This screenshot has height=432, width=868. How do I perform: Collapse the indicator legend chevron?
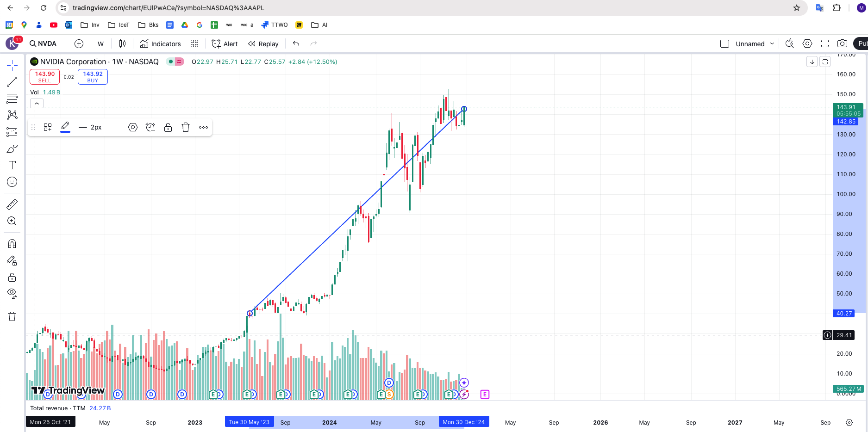pyautogui.click(x=37, y=104)
